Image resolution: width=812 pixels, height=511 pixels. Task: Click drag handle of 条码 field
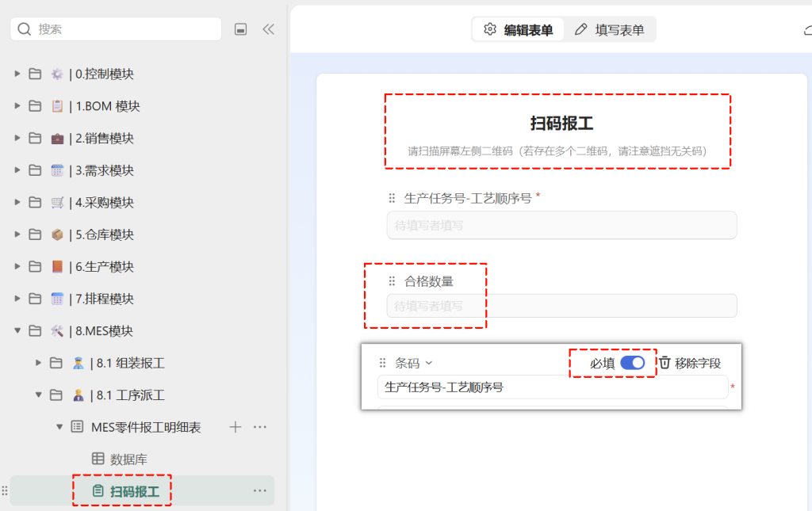pos(383,363)
